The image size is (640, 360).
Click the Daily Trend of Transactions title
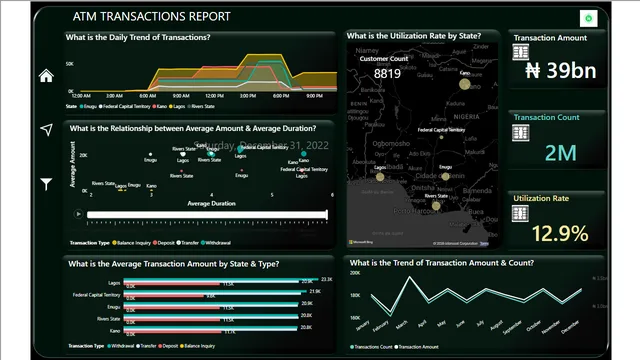pyautogui.click(x=138, y=37)
